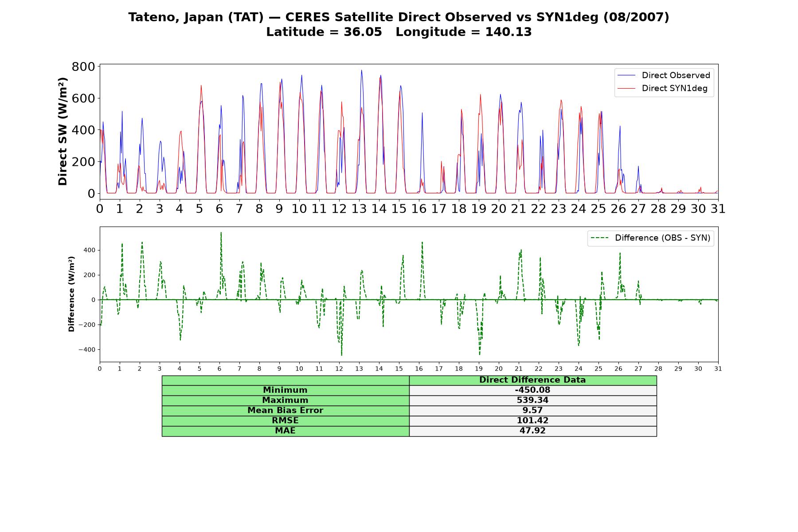The width and height of the screenshot is (798, 532).
Task: Click the 800 tick on top y-axis
Action: point(83,67)
